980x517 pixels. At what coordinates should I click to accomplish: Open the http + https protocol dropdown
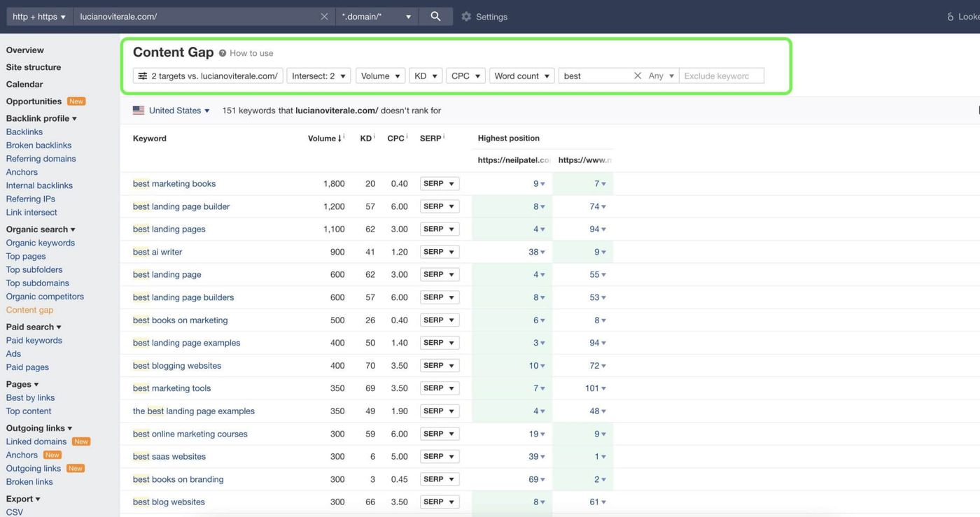click(x=39, y=17)
